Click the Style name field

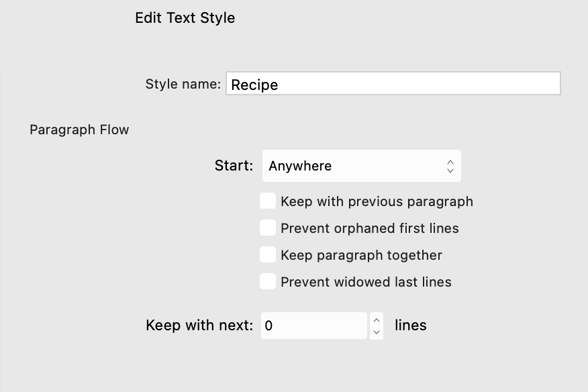click(x=393, y=83)
